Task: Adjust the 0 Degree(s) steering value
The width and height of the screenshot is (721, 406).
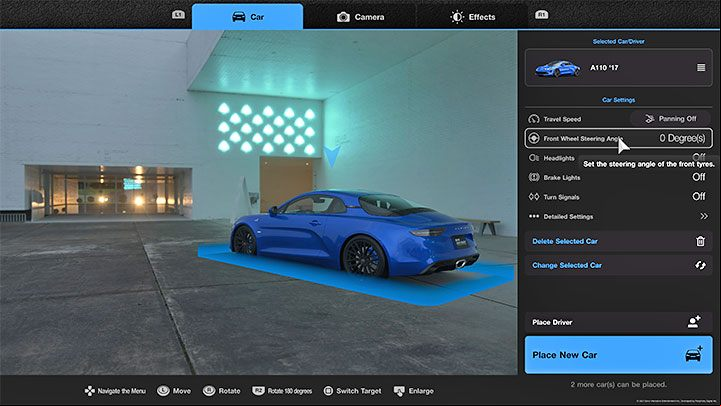Action: (682, 138)
